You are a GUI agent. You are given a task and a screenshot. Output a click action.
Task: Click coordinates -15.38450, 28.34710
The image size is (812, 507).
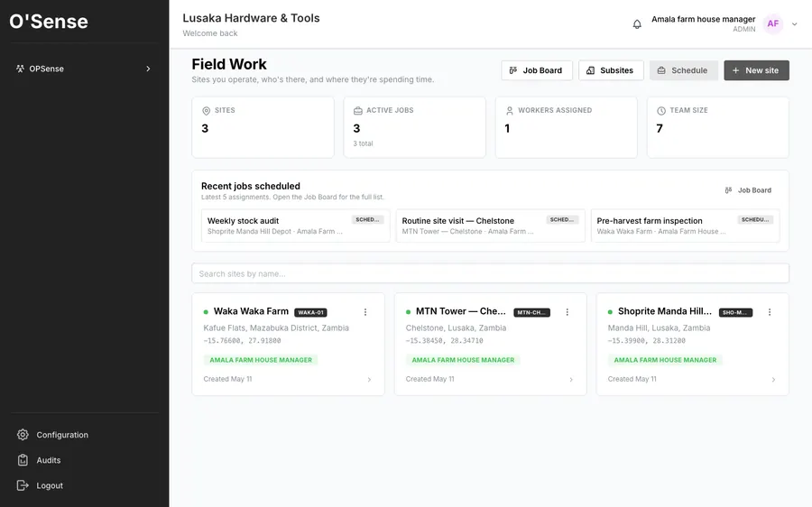444,341
